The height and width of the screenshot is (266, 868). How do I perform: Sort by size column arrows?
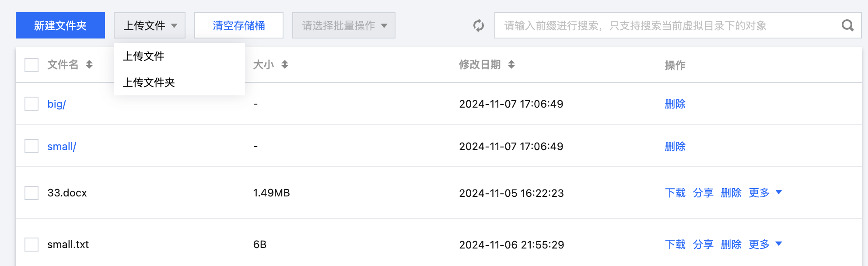coord(285,65)
